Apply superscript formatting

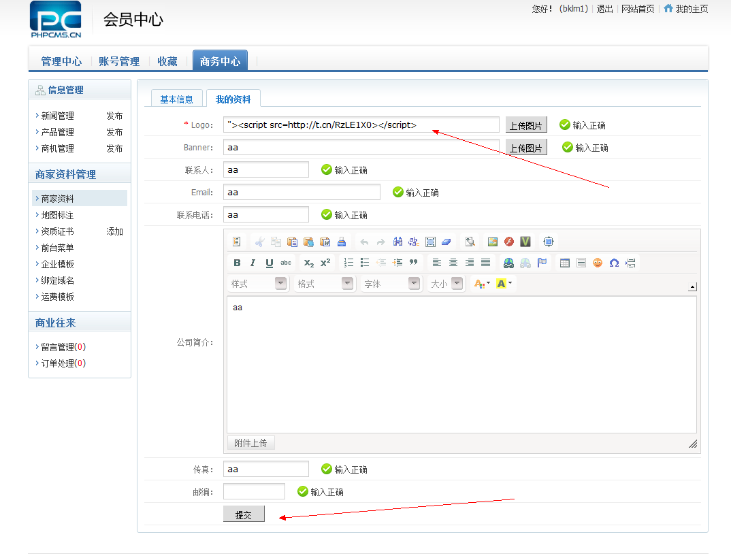[325, 263]
